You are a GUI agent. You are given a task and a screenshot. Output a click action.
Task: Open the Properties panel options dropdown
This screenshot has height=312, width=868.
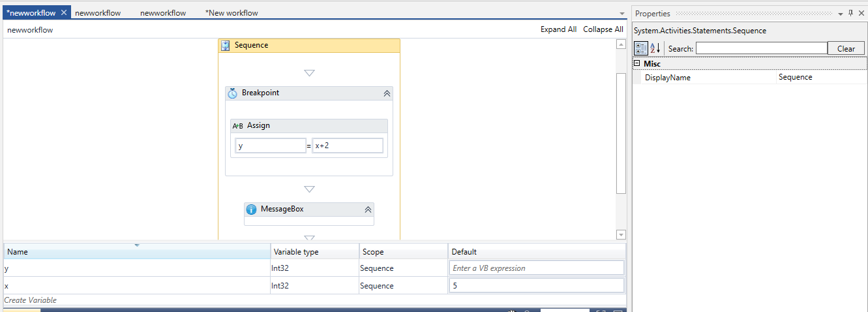[x=840, y=14]
